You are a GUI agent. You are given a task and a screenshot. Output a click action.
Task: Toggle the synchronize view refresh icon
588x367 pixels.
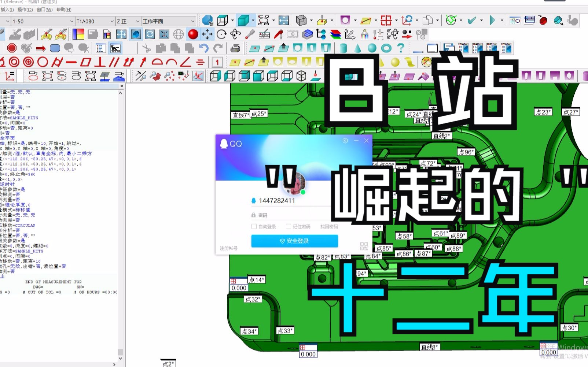click(150, 34)
